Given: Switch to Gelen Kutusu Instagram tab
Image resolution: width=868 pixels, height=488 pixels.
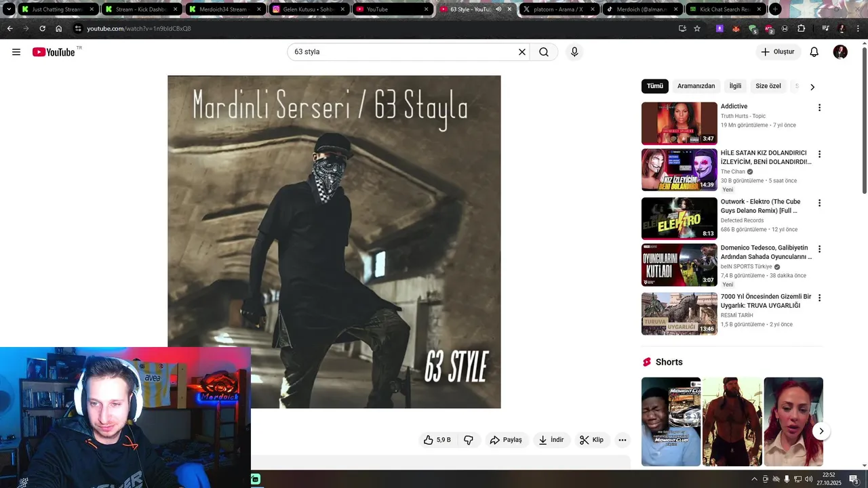Looking at the screenshot, I should pos(309,9).
